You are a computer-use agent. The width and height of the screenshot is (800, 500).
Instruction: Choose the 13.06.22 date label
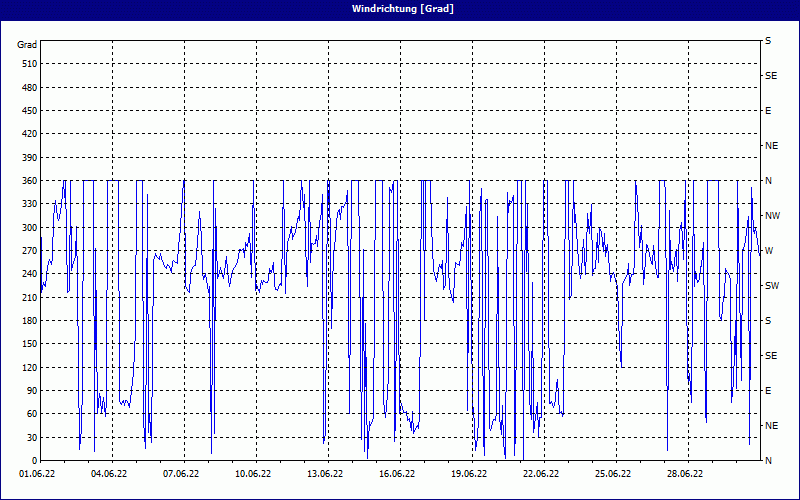pyautogui.click(x=325, y=474)
